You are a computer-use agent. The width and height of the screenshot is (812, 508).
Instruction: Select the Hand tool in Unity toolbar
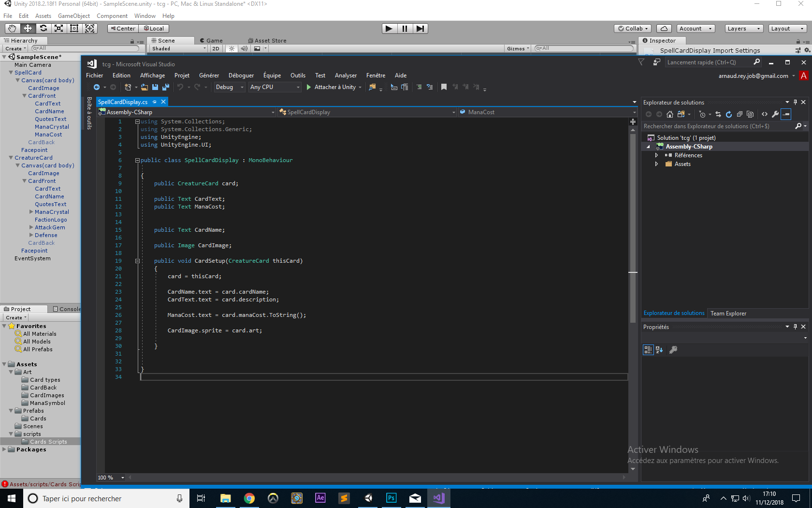pos(12,28)
